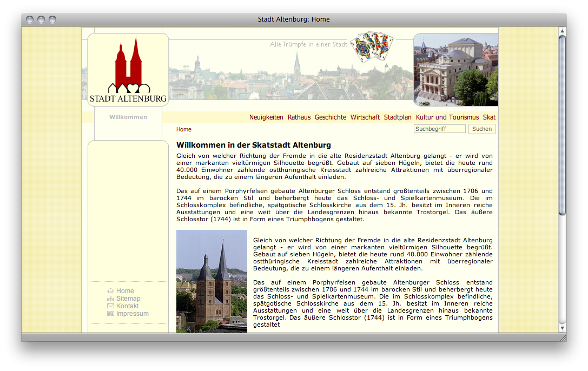Click the Suchbegriff search field
The height and width of the screenshot is (371, 588).
tap(439, 129)
